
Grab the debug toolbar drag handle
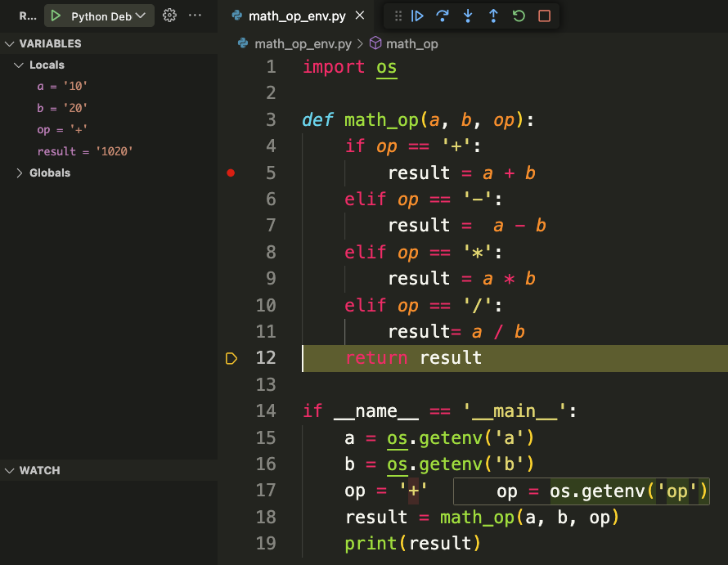[398, 16]
